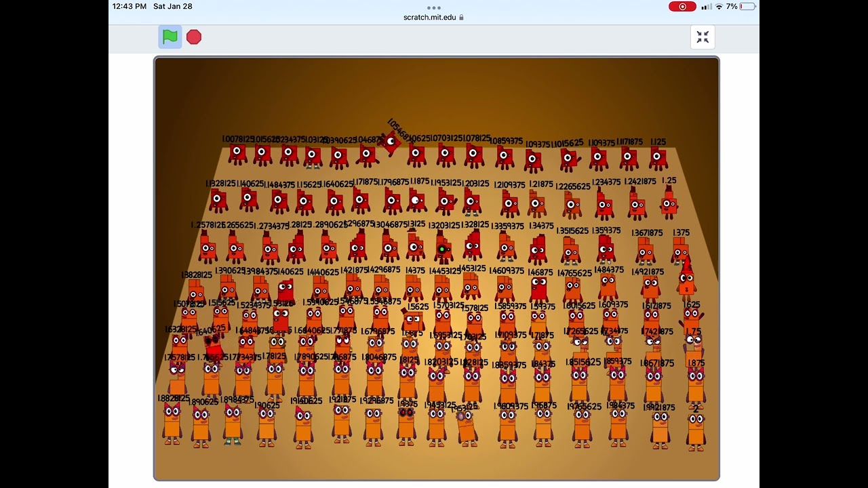Viewport: 868px width, 488px height.
Task: Click the label 1.9765625
Action: (x=584, y=407)
